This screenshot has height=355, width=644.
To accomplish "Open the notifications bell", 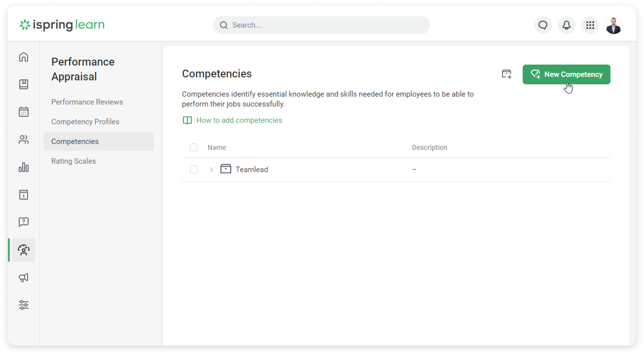I will click(566, 25).
